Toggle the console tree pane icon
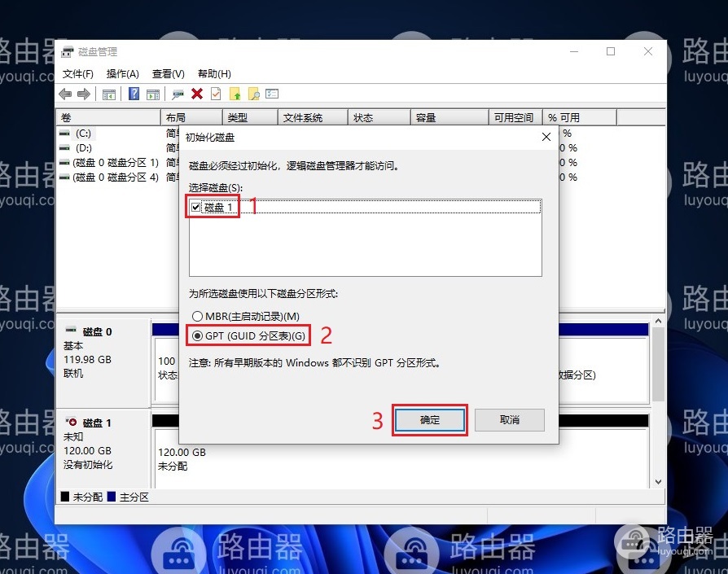Viewport: 728px width, 574px height. click(x=108, y=94)
